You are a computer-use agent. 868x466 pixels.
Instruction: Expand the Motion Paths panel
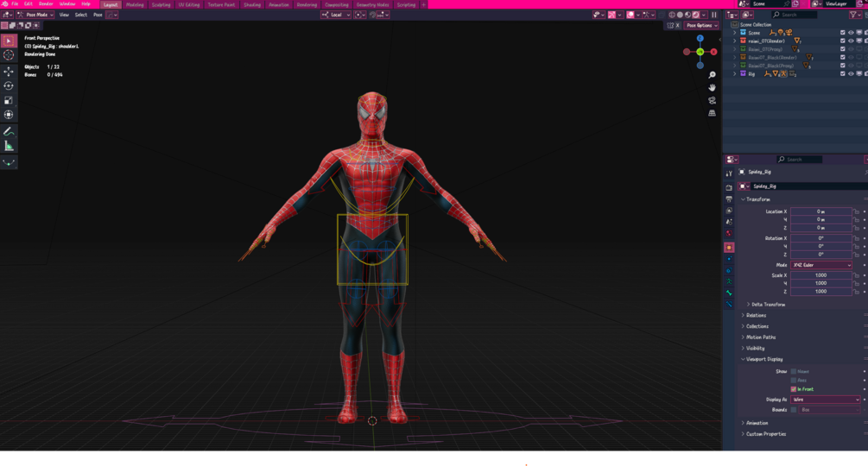[760, 337]
